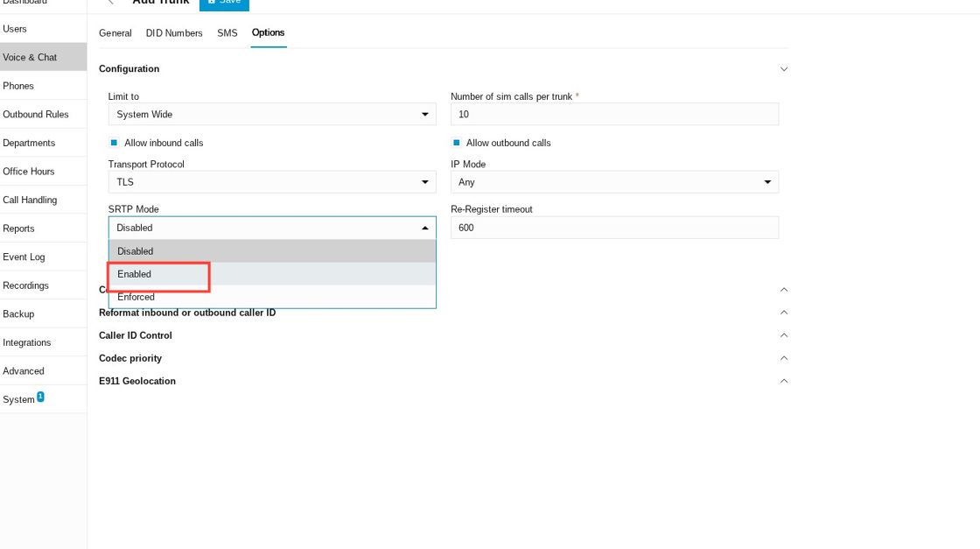Screen dimensions: 980x549
Task: Toggle Allow inbound calls checkbox
Action: [114, 143]
